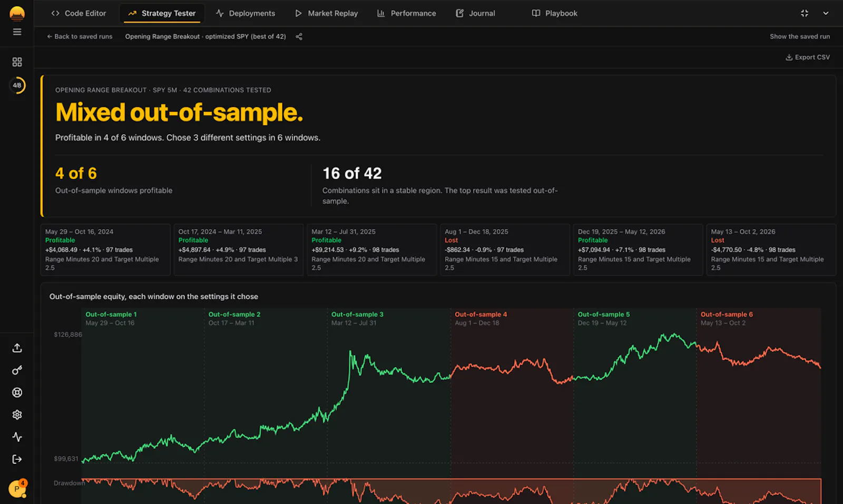This screenshot has height=504, width=843.
Task: Click the 4/8 progress ring indicator
Action: (x=17, y=85)
